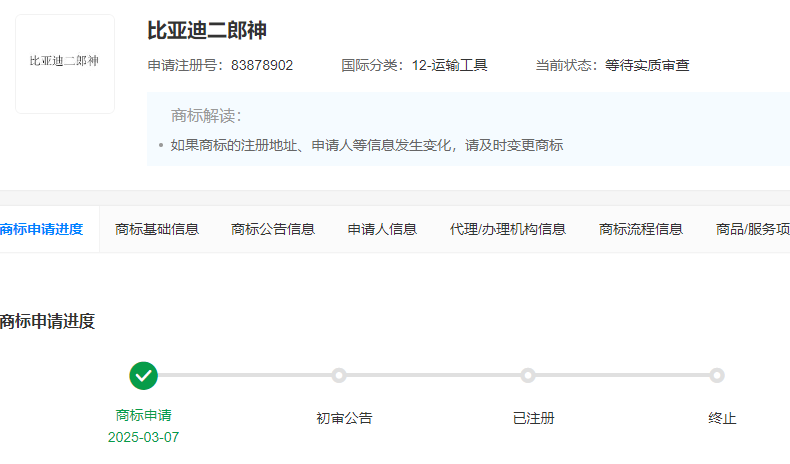Switch to the 商标基础信息 tab
The height and width of the screenshot is (464, 790).
[x=157, y=229]
